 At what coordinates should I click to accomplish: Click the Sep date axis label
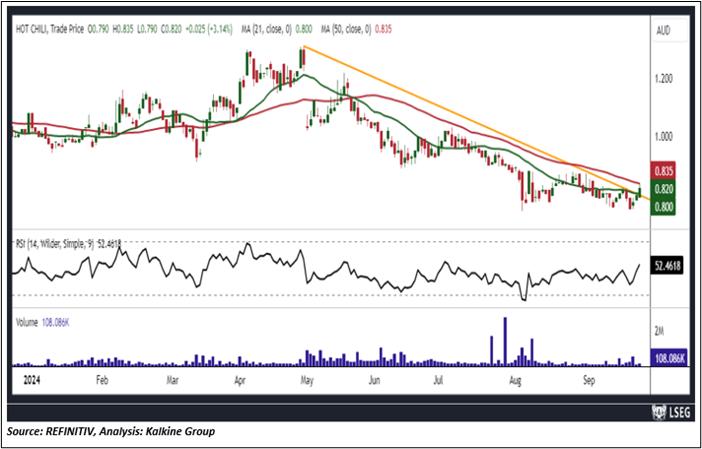tap(589, 381)
